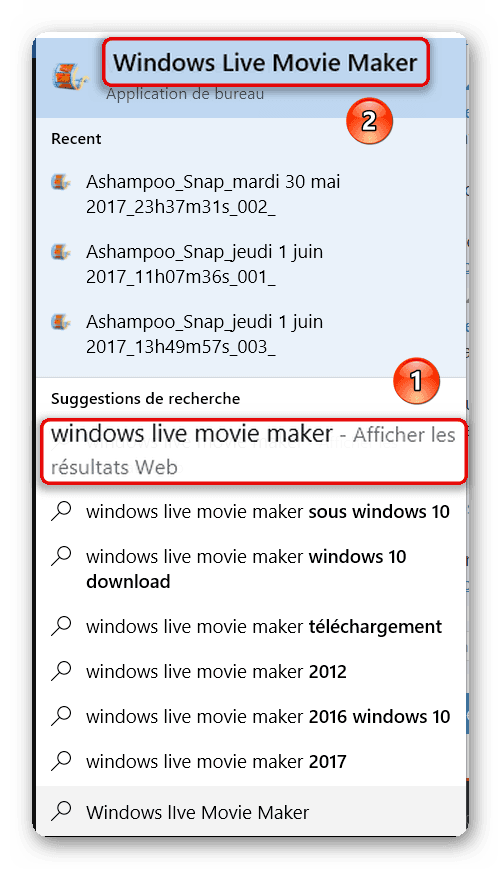The height and width of the screenshot is (869, 501).
Task: Click the red number 2 badge
Action: pos(369,120)
